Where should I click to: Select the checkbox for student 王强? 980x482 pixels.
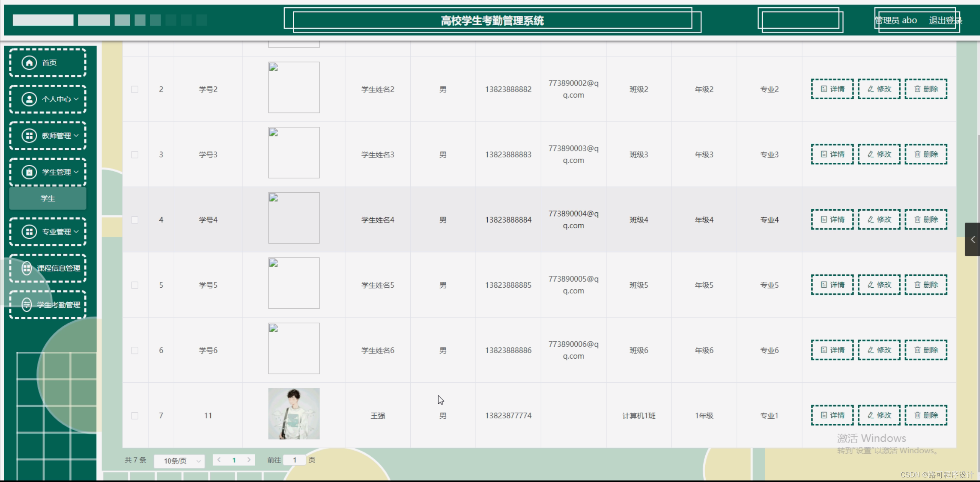pos(134,416)
